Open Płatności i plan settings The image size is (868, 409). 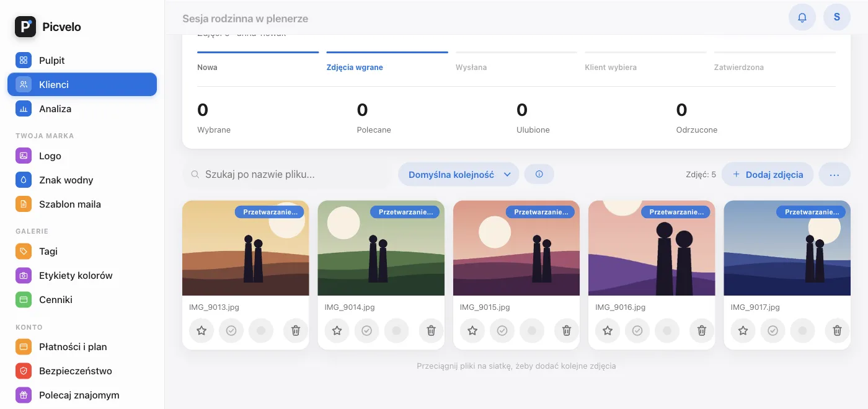pos(82,347)
